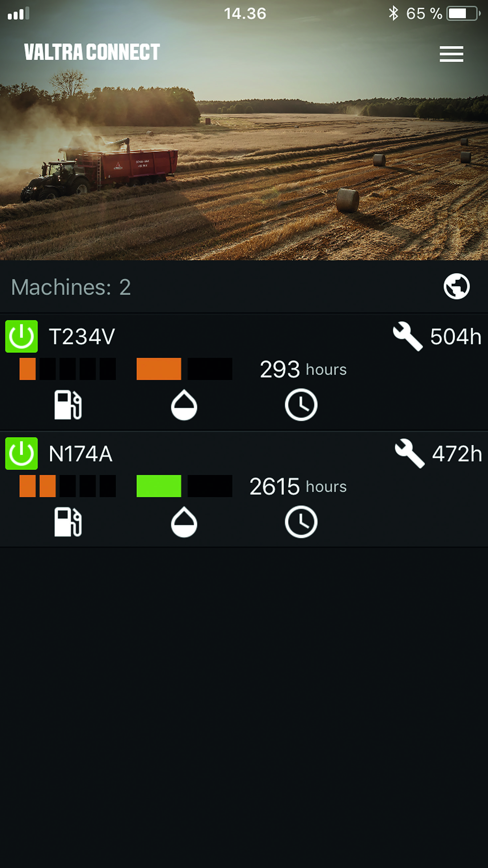
Task: Toggle the T234V power button
Action: tap(21, 336)
